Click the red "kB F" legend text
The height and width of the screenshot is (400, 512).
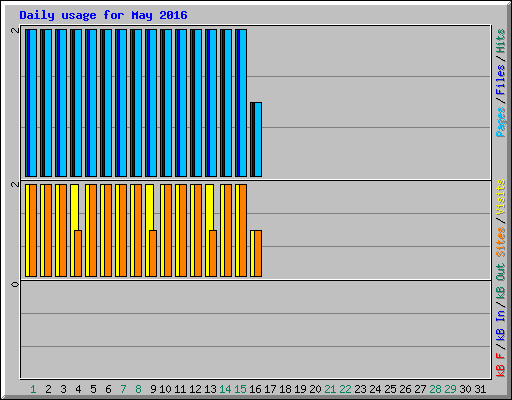click(500, 365)
